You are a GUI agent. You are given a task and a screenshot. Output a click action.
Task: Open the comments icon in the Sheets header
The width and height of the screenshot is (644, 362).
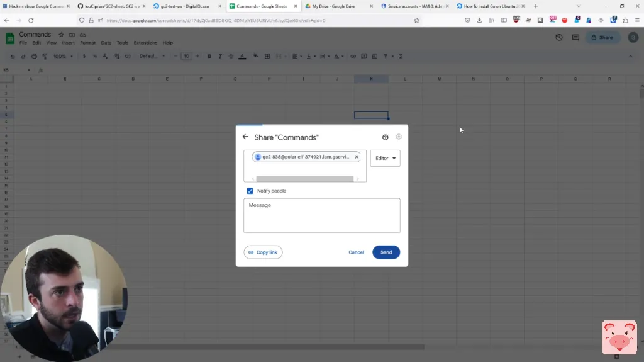click(x=575, y=38)
